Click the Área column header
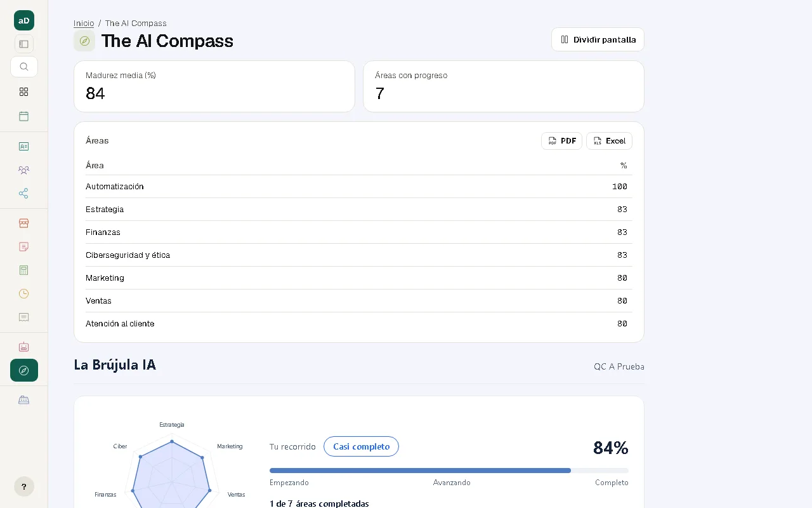812x508 pixels. [x=95, y=165]
